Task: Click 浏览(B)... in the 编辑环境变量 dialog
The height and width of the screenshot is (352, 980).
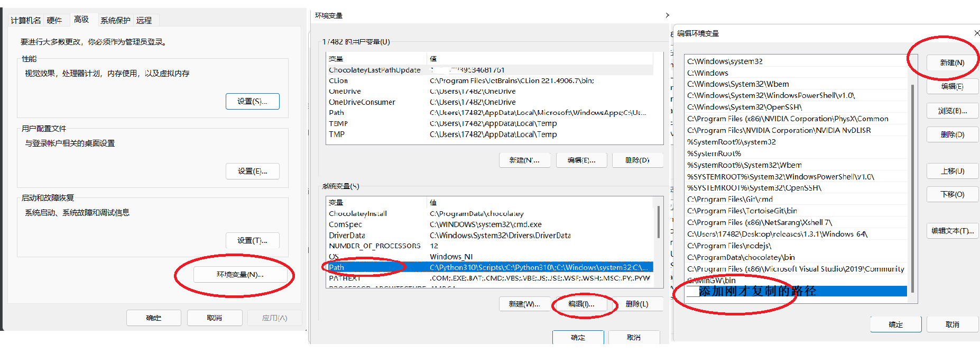Action: 953,111
